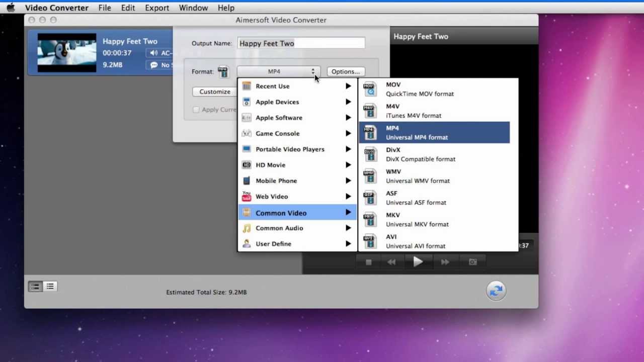Choose QuickTime MOV format entry
This screenshot has height=362, width=644.
point(434,89)
